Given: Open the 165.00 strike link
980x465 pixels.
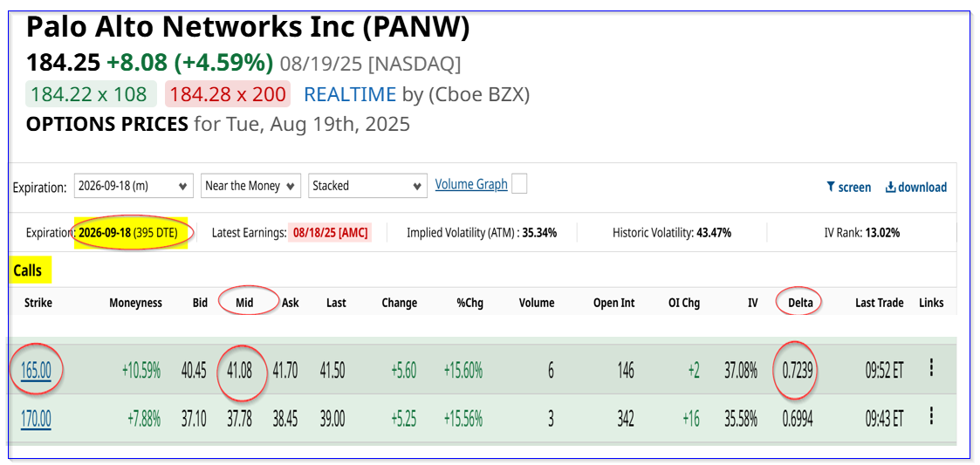Looking at the screenshot, I should click(x=37, y=370).
